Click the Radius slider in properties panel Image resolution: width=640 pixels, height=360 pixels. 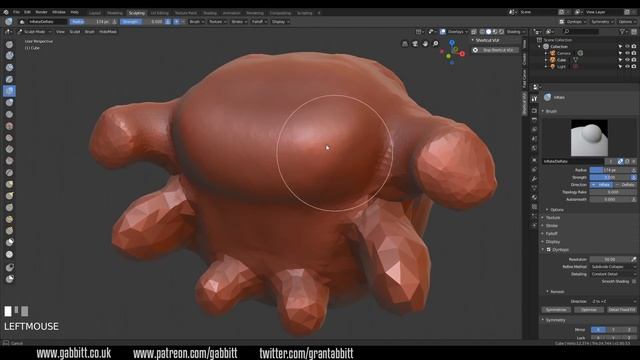pos(610,170)
